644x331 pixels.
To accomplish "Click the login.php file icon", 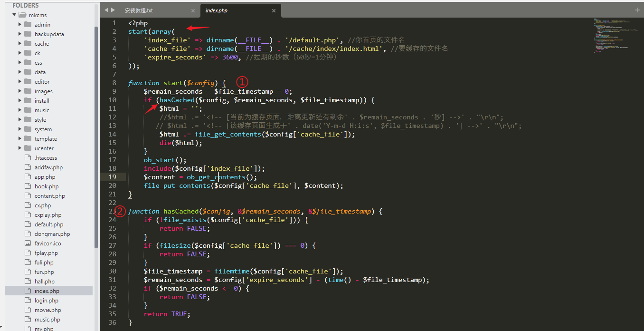I will pos(28,301).
